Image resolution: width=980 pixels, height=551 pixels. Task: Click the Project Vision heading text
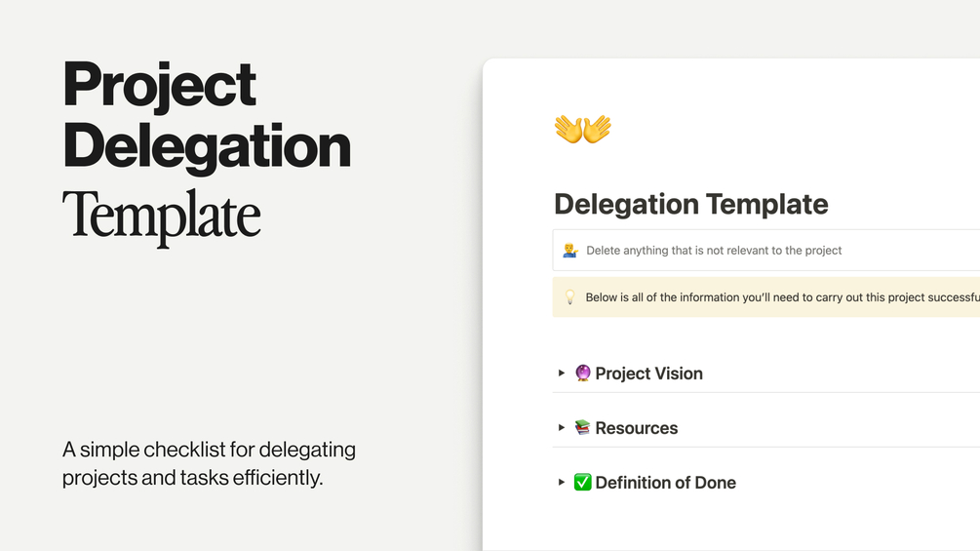pos(648,374)
